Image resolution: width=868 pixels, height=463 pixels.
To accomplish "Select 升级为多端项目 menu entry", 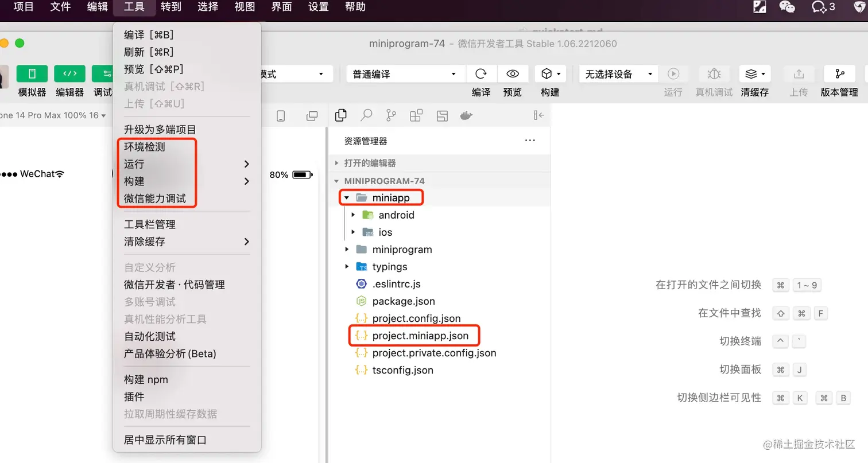I will [x=187, y=130].
